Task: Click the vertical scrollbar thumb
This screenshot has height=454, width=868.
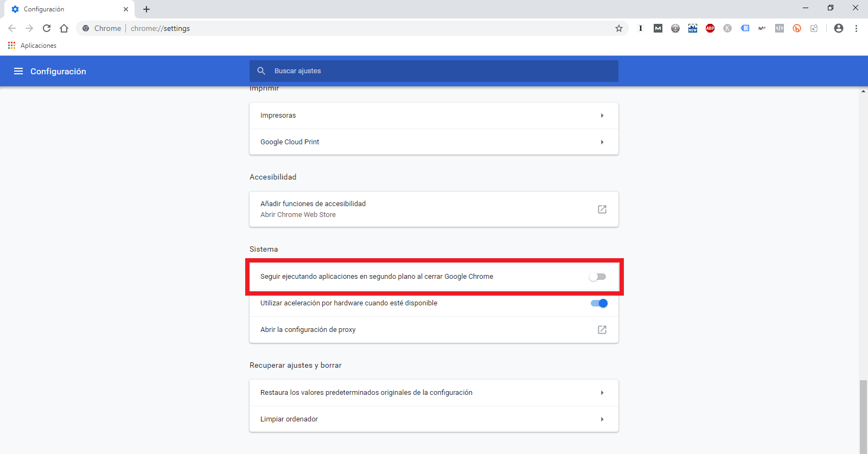Action: point(863,417)
